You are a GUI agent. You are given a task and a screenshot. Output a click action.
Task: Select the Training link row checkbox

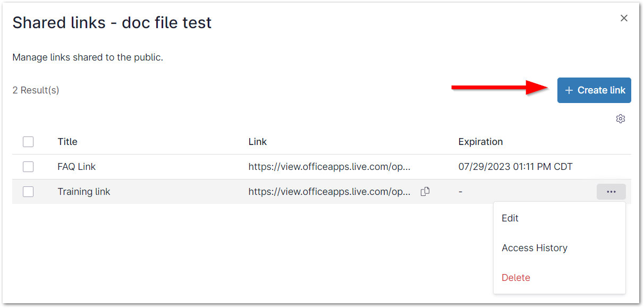[28, 191]
